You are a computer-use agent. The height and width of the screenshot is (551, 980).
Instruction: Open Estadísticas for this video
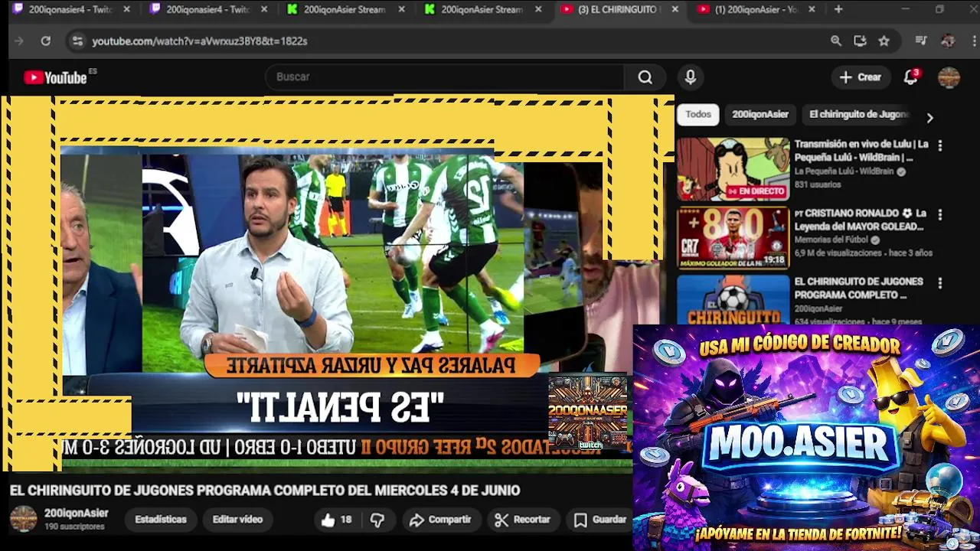pyautogui.click(x=161, y=520)
